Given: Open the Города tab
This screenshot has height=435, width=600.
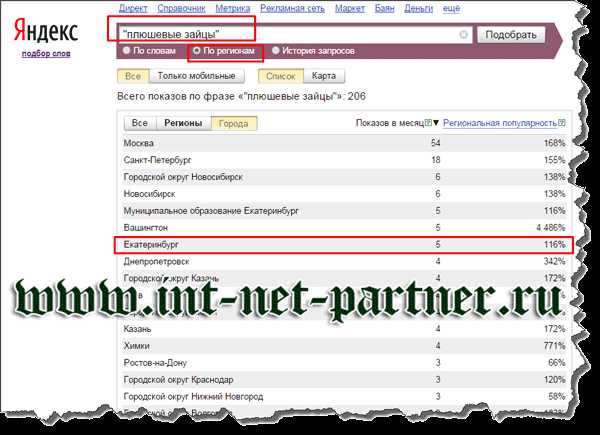Looking at the screenshot, I should 233,123.
